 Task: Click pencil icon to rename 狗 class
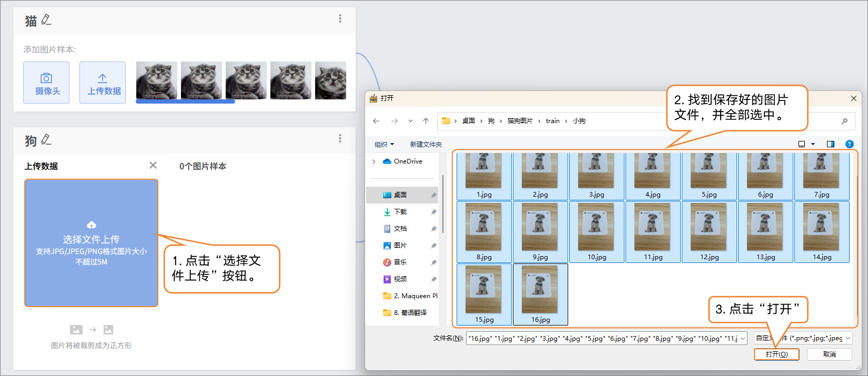(46, 139)
